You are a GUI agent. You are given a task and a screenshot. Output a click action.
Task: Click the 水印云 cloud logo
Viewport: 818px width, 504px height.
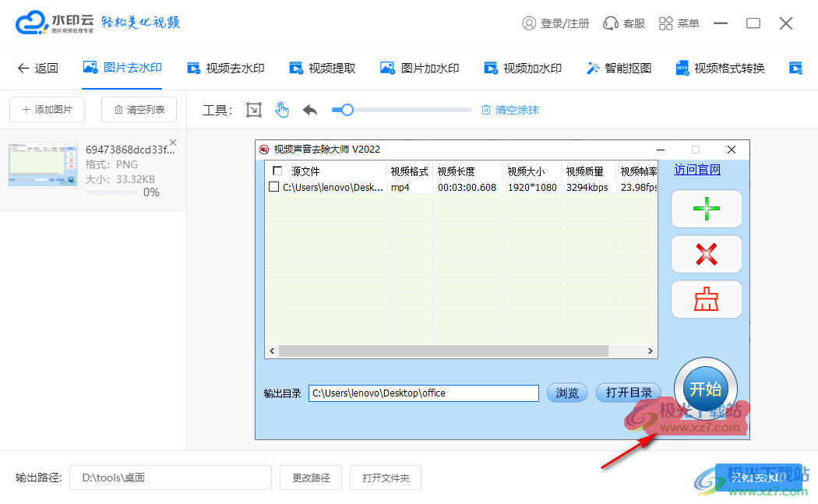pos(32,23)
